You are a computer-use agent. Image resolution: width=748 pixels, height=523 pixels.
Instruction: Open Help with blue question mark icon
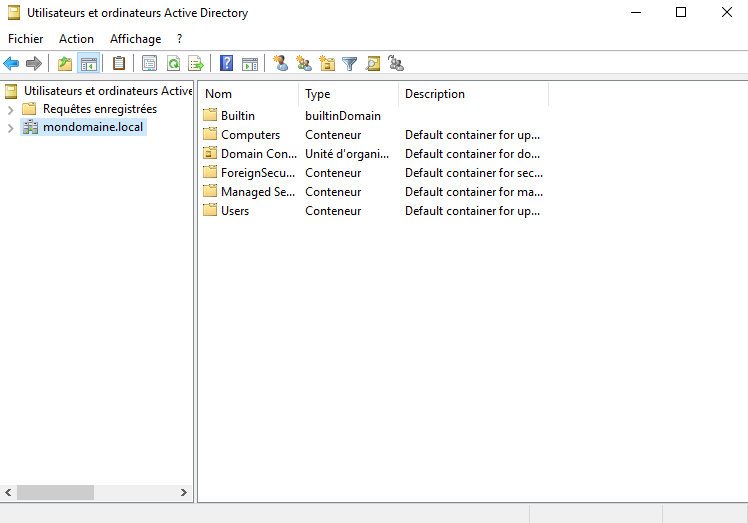pyautogui.click(x=227, y=63)
